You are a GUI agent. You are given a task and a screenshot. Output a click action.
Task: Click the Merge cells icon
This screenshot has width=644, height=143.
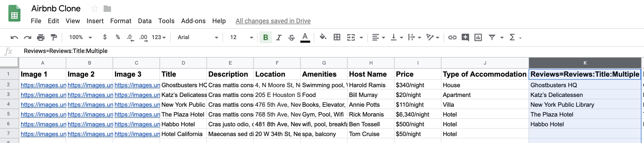click(351, 38)
